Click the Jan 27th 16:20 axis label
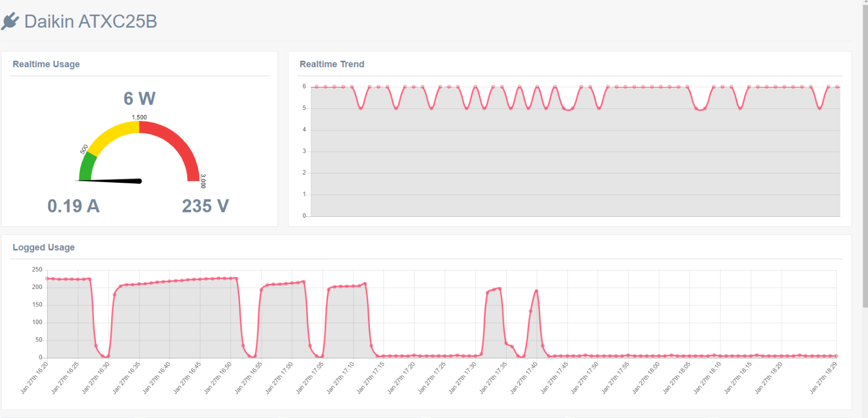This screenshot has height=418, width=868. 34,377
